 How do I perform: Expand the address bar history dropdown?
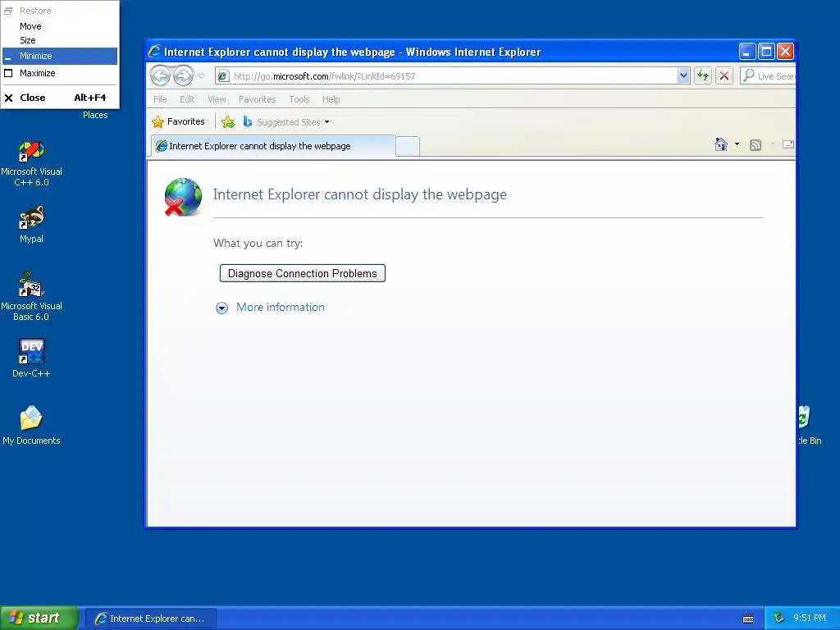pyautogui.click(x=683, y=76)
